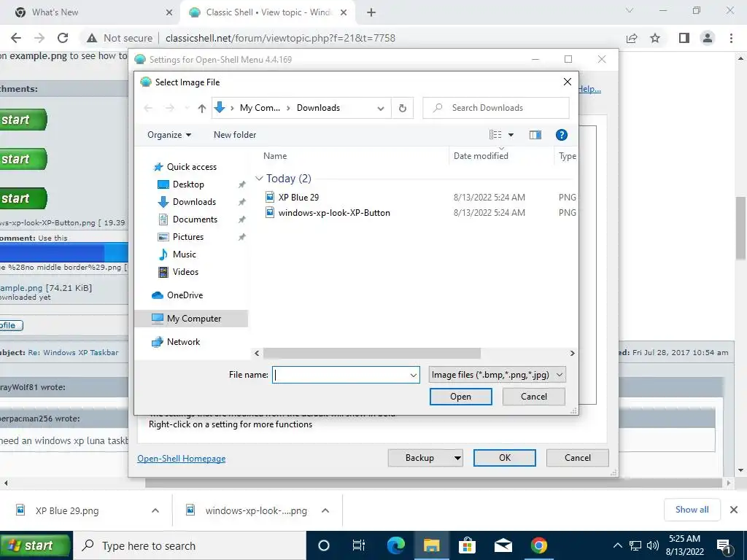This screenshot has height=560, width=747.
Task: Sort by Date modified column
Action: tap(481, 156)
